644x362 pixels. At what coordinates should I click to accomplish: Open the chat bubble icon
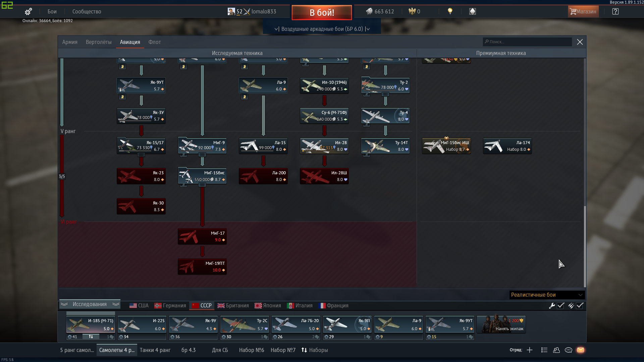569,350
